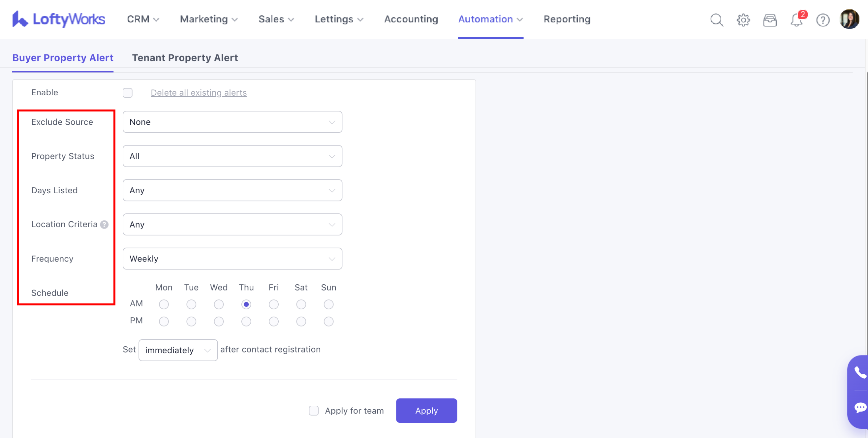Open notifications bell icon
The width and height of the screenshot is (868, 438).
click(796, 20)
